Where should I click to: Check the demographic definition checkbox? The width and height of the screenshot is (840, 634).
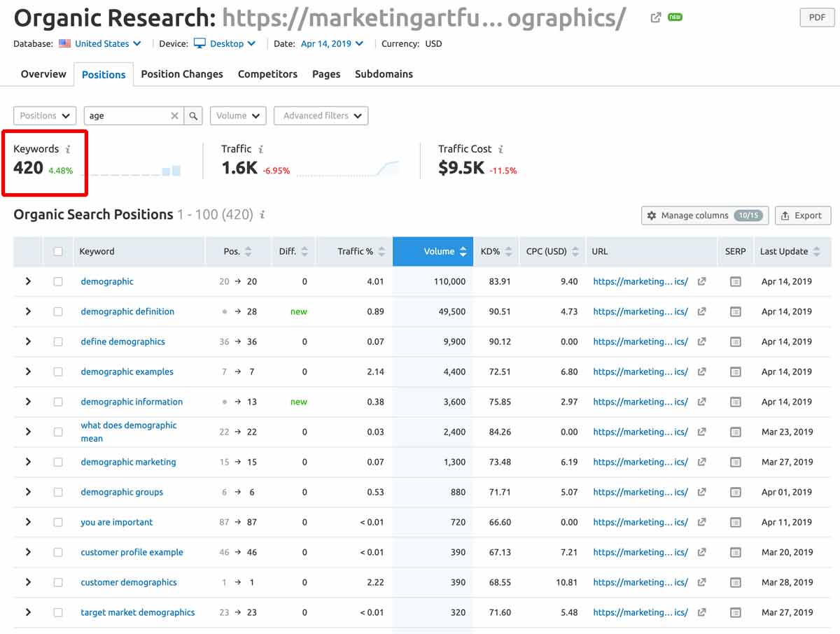point(58,311)
